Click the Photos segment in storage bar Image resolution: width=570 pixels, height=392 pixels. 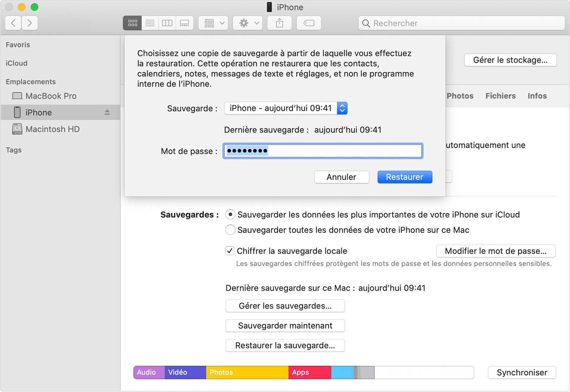[247, 372]
